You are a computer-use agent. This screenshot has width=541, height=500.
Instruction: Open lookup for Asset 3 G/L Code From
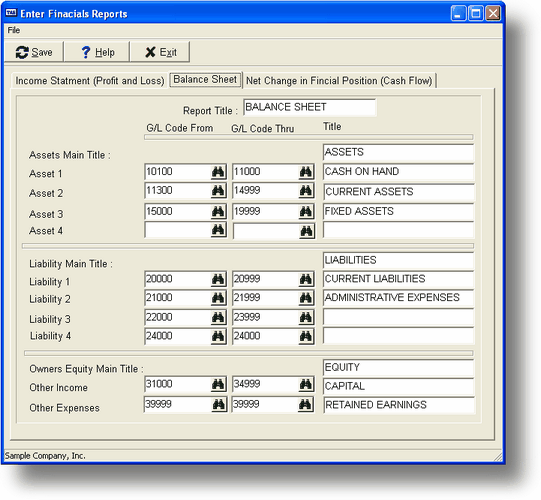218,212
